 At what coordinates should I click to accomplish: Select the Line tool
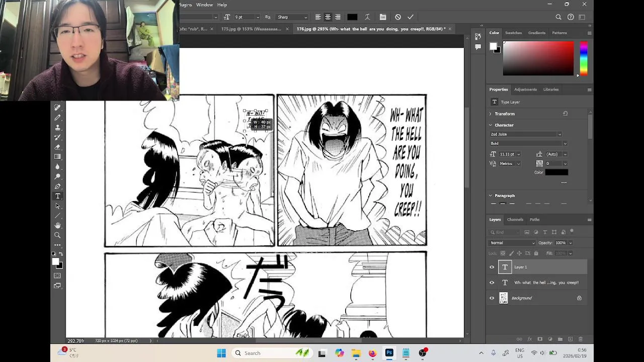coord(57,216)
